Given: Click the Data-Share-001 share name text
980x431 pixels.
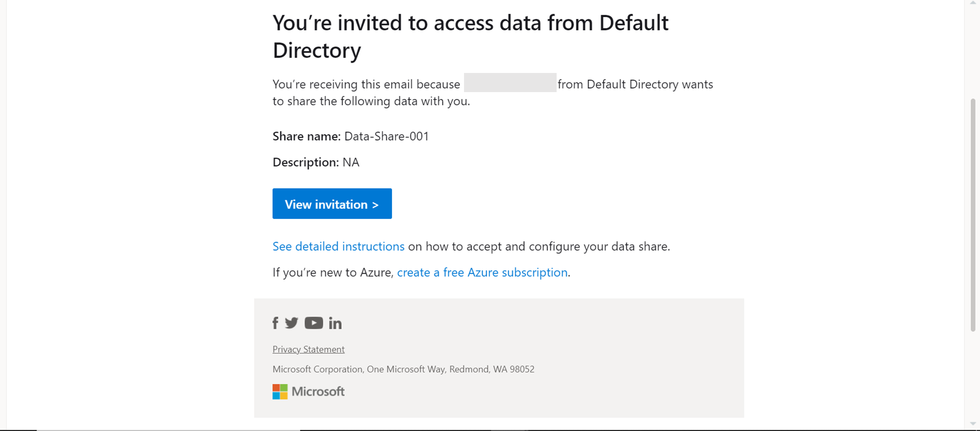Looking at the screenshot, I should (x=386, y=136).
